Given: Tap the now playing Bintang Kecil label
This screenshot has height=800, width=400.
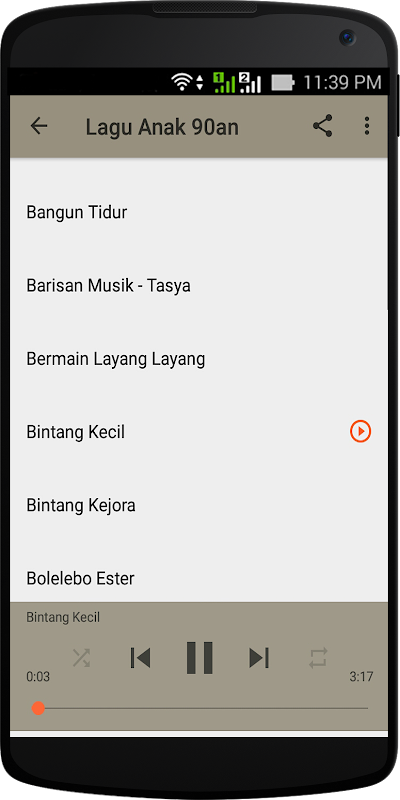Looking at the screenshot, I should point(63,617).
